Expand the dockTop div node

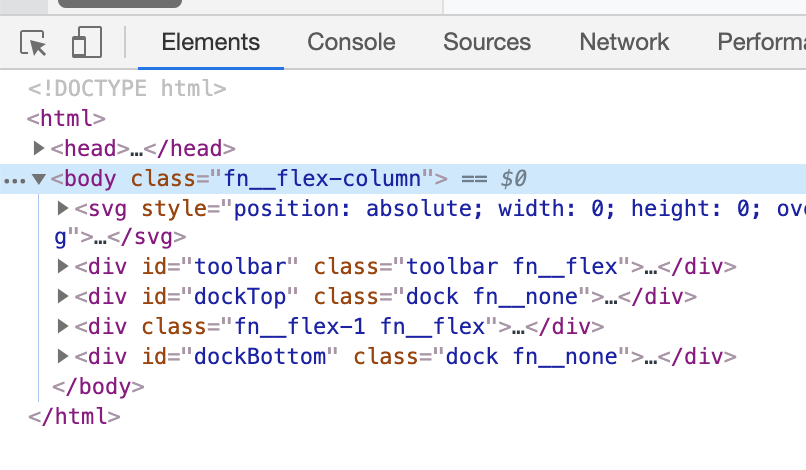(64, 297)
